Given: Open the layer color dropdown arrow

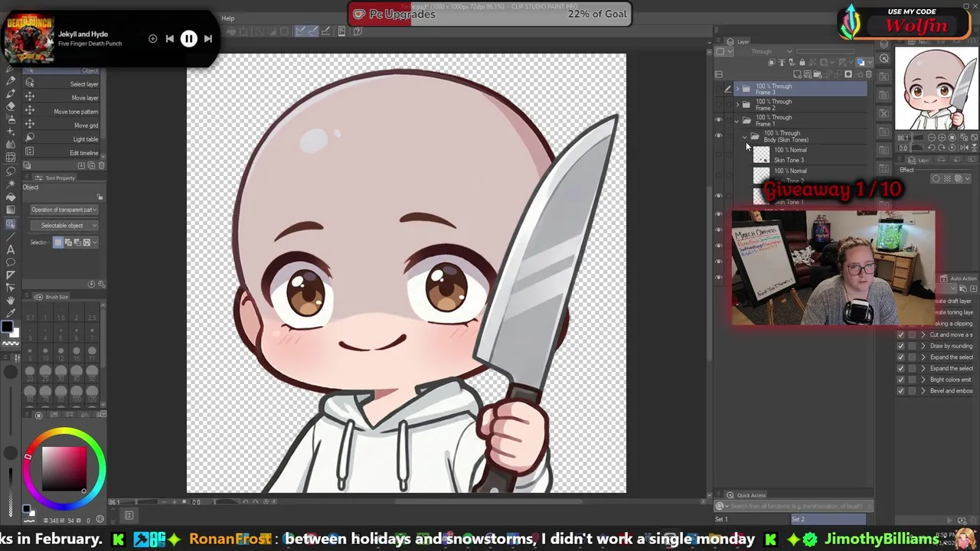Looking at the screenshot, I should click(870, 62).
